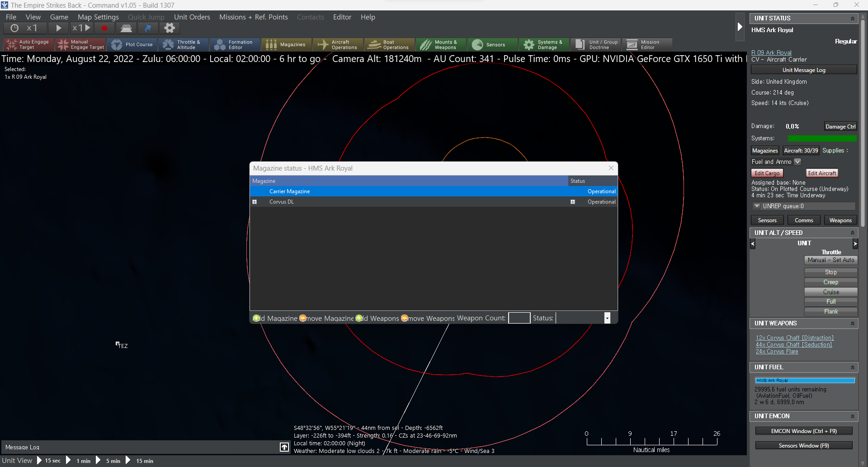This screenshot has height=467, width=868.
Task: Open the R 09 Ark Royal unit link
Action: tap(771, 53)
